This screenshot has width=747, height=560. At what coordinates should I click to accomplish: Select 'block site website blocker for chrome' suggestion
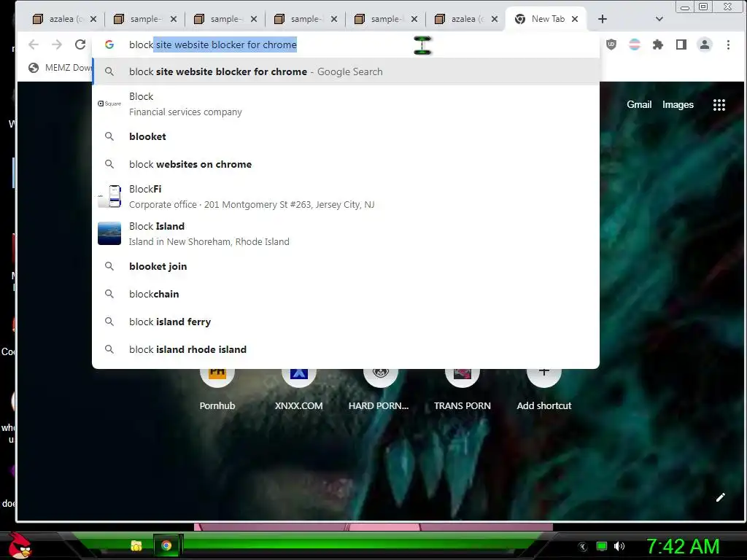click(x=346, y=71)
